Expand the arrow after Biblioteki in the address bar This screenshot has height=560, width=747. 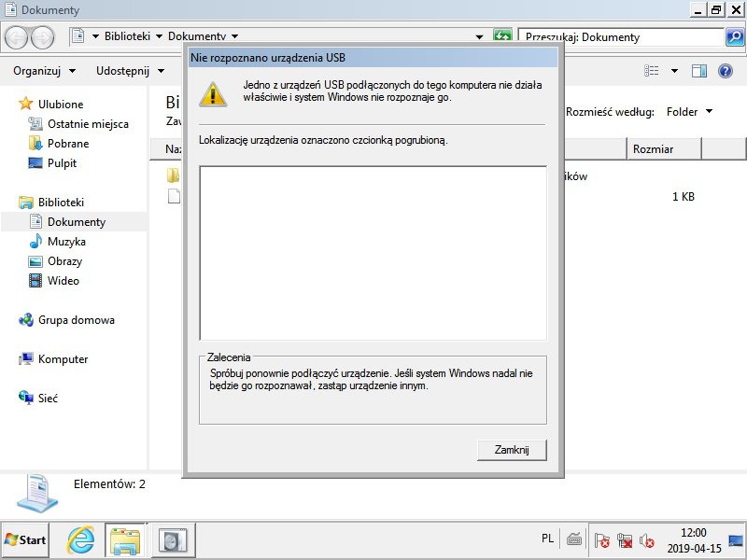coord(159,36)
